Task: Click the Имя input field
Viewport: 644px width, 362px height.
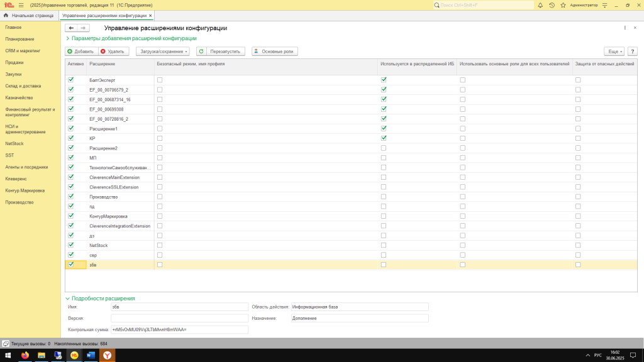Action: tap(179, 307)
